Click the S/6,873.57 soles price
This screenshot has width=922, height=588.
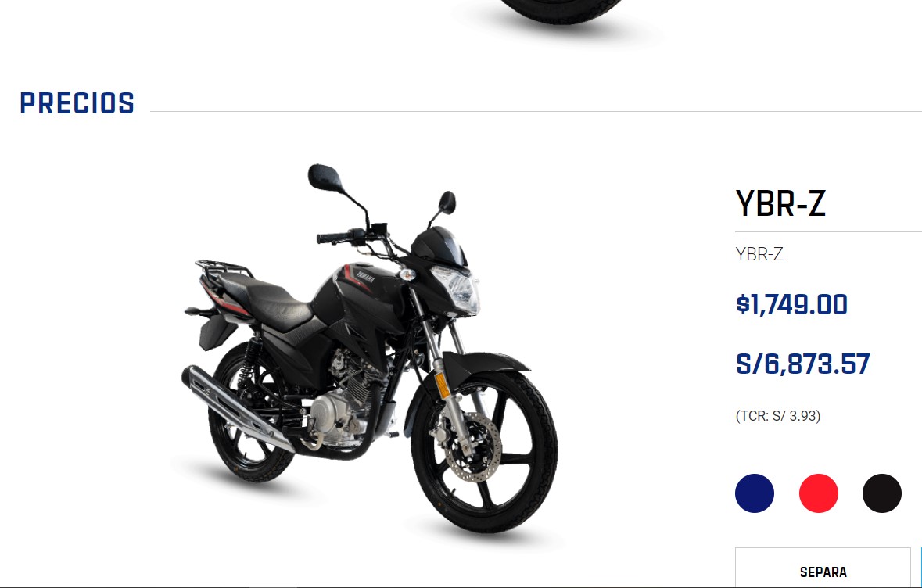point(802,364)
